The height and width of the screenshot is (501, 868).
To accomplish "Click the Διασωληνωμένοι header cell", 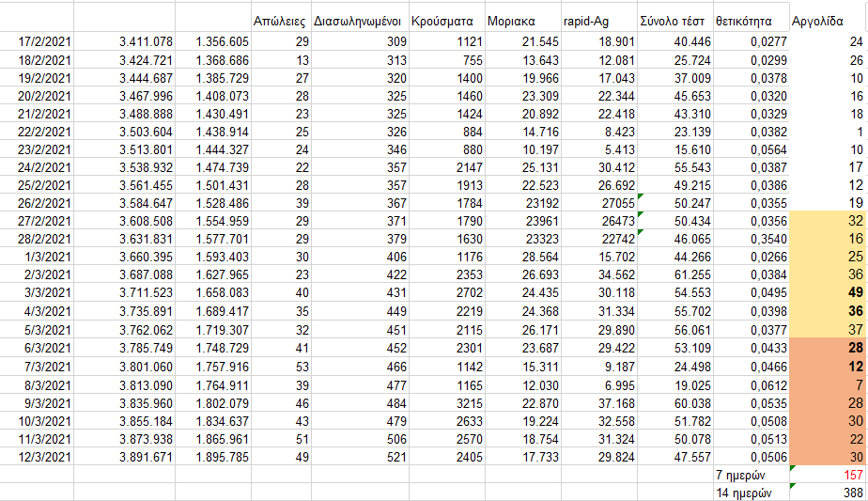I will [360, 21].
